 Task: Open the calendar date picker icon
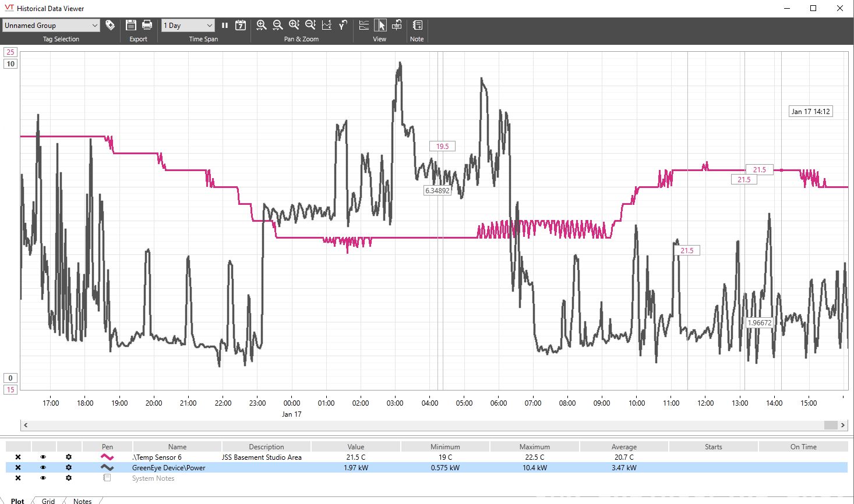coord(241,25)
